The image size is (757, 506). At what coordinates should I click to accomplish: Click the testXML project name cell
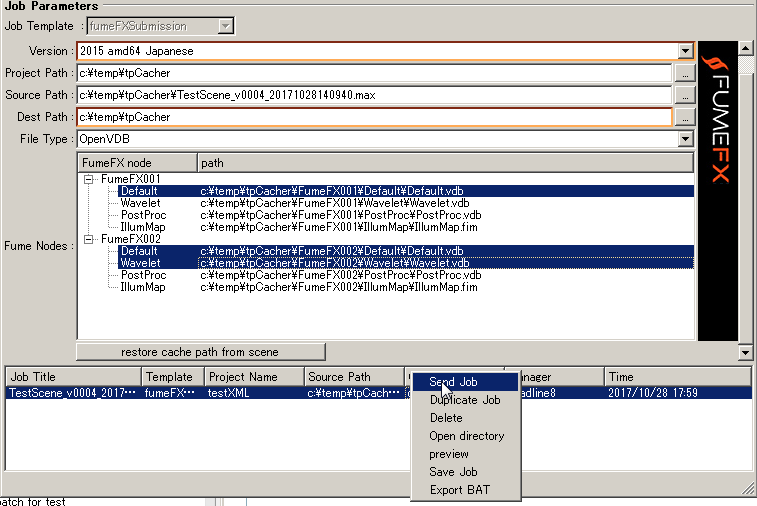(x=228, y=393)
